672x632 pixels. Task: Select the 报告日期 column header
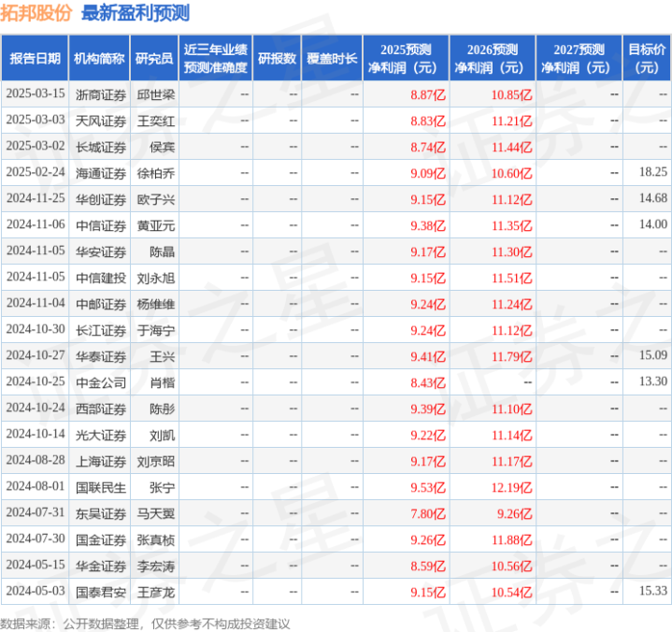[36, 58]
